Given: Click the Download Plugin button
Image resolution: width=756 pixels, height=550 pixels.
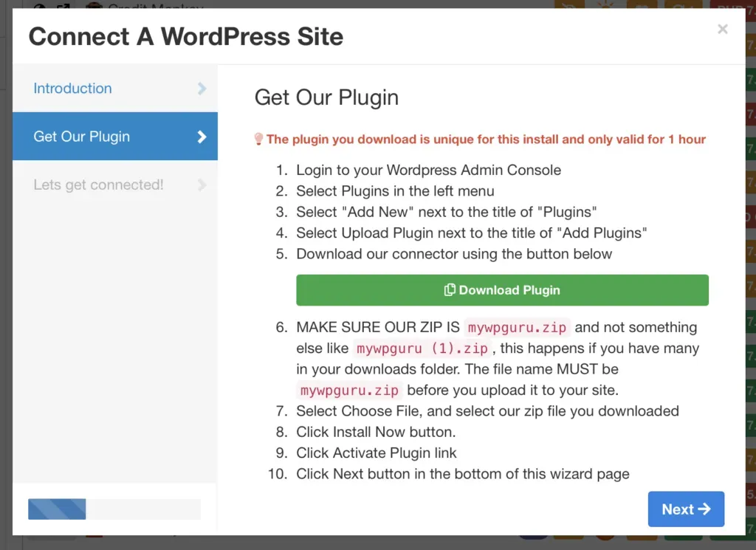Looking at the screenshot, I should [502, 290].
